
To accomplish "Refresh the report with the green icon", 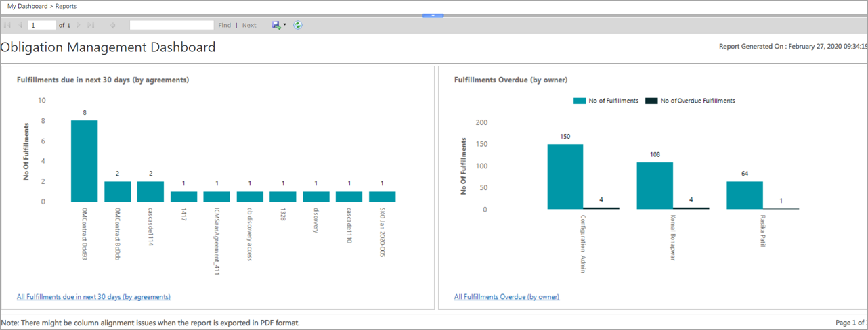I will coord(298,25).
